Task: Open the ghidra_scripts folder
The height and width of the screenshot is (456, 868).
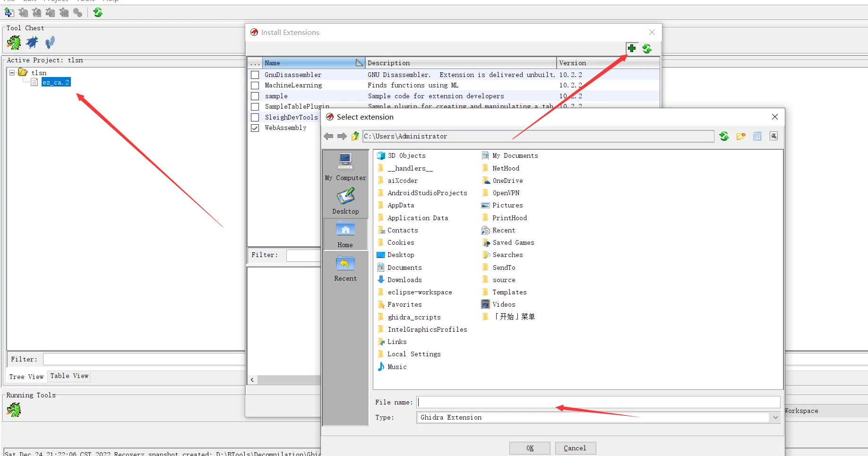Action: pos(409,317)
